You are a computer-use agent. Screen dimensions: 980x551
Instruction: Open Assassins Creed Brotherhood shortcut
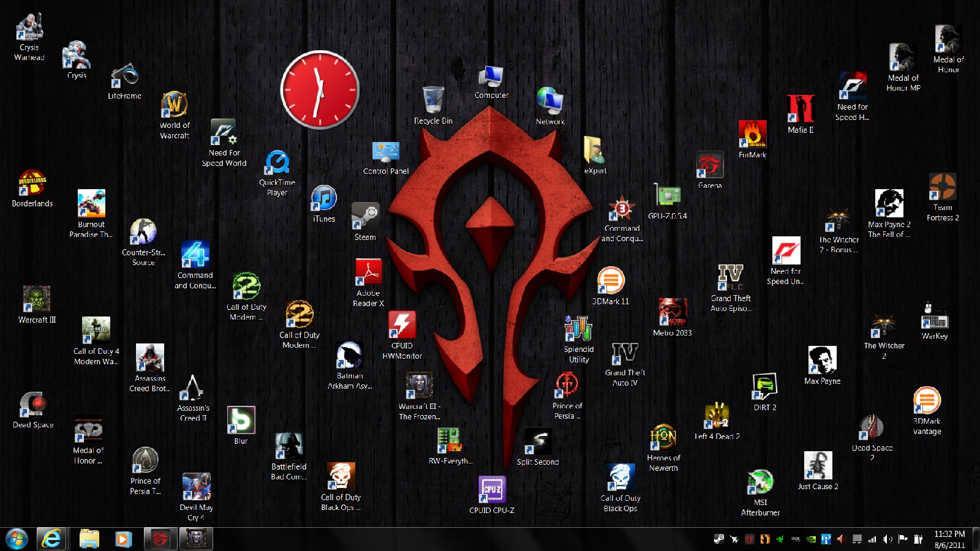click(x=150, y=368)
